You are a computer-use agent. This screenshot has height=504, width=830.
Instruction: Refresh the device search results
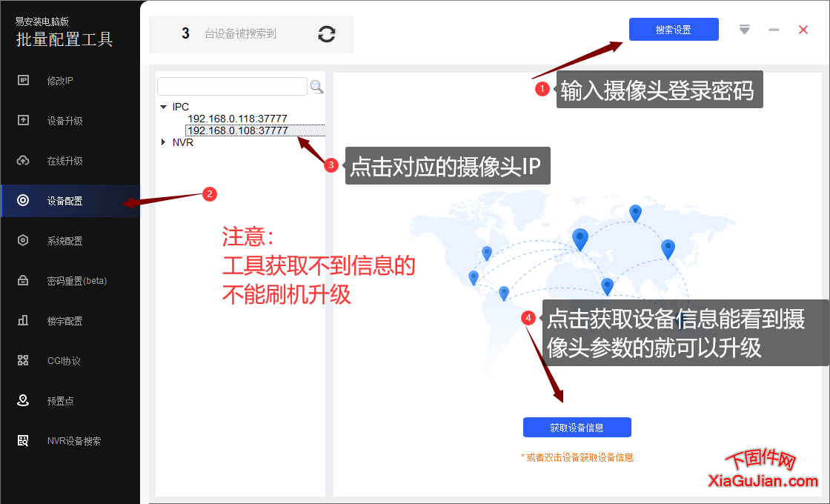coord(326,33)
